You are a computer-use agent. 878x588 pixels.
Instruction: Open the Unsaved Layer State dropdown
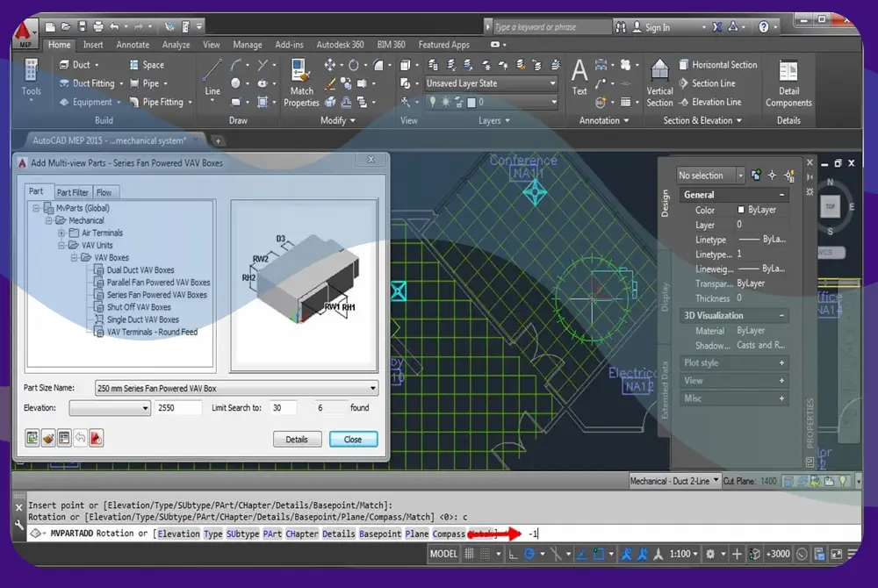[491, 83]
